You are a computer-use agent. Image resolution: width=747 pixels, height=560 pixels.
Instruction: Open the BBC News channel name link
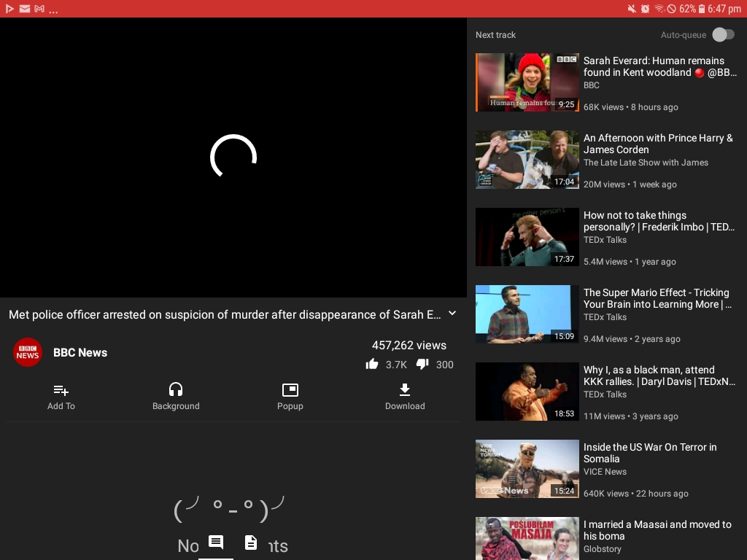(80, 352)
